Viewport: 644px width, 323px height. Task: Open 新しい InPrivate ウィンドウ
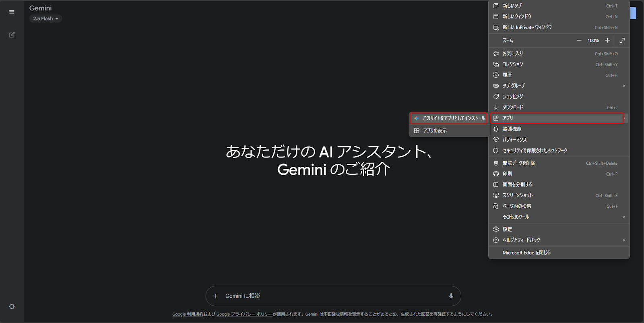527,27
